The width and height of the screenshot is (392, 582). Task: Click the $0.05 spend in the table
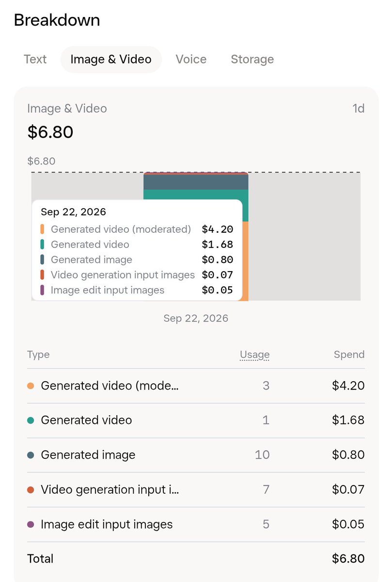tap(348, 524)
